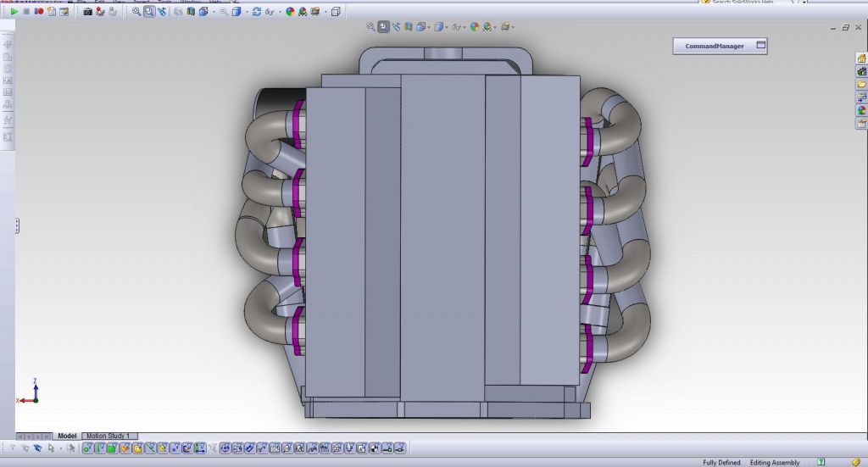Toggle the CommandManager floating panel button
Viewport: 868px width, 467px height.
tap(760, 46)
